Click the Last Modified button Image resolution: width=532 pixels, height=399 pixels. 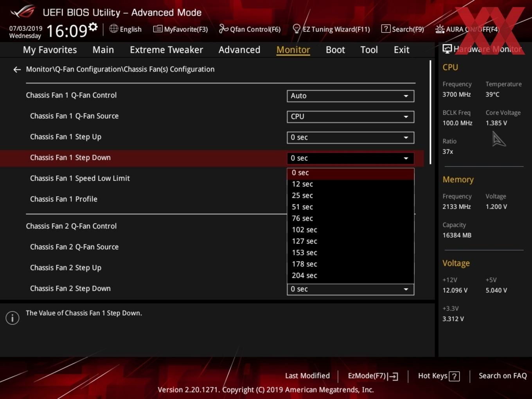pos(307,376)
